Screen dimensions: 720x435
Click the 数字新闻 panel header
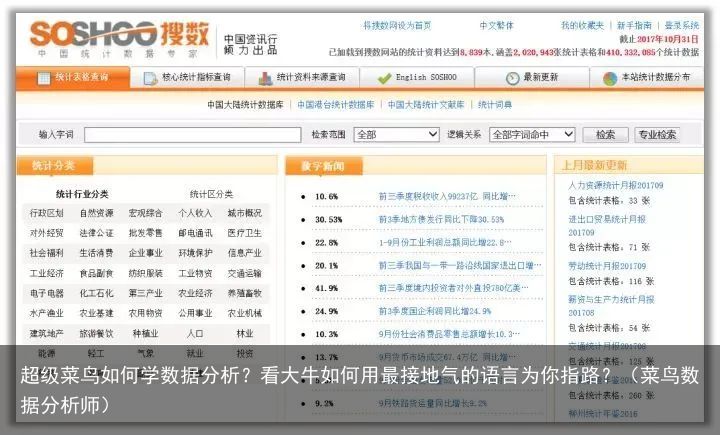point(323,166)
